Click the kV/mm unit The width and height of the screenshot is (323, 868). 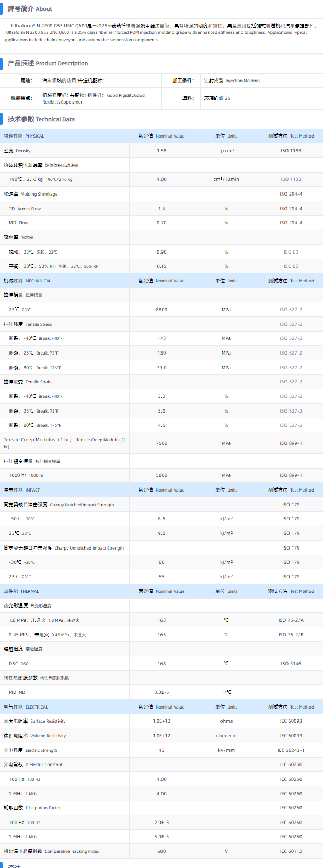coord(226,750)
